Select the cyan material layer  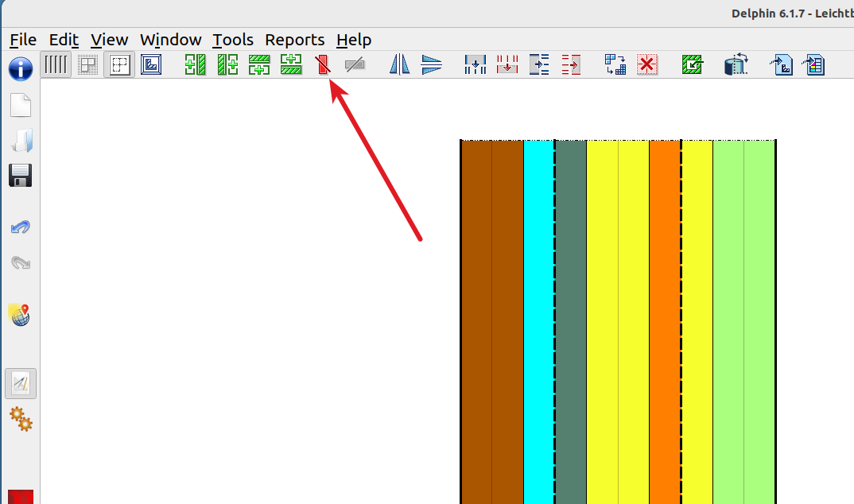[x=538, y=322]
